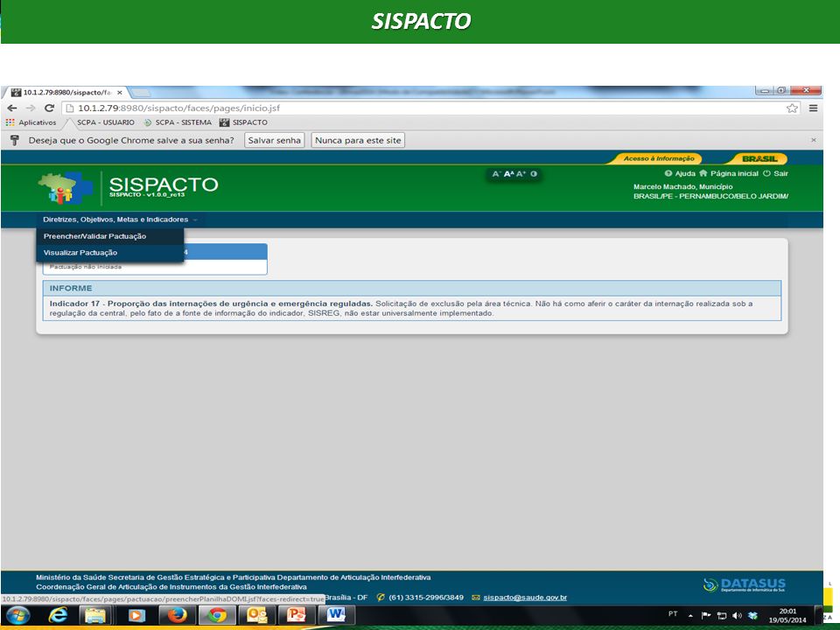Open the Aplicativos apps shortcut
The height and width of the screenshot is (630, 840).
31,122
